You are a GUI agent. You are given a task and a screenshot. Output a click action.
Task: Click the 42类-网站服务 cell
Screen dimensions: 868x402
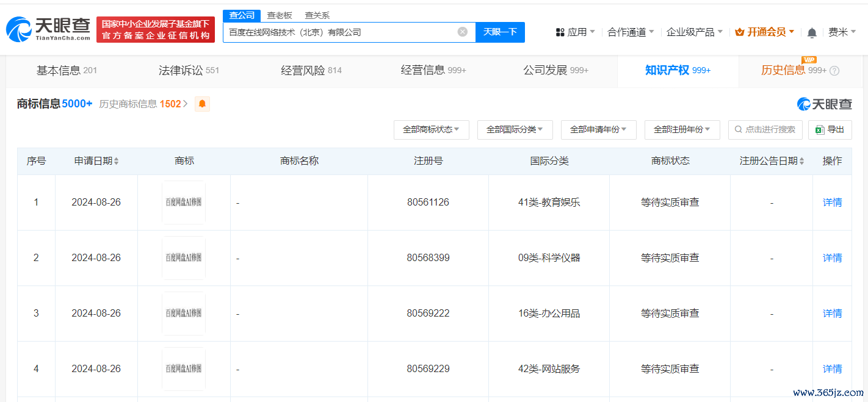coord(549,369)
